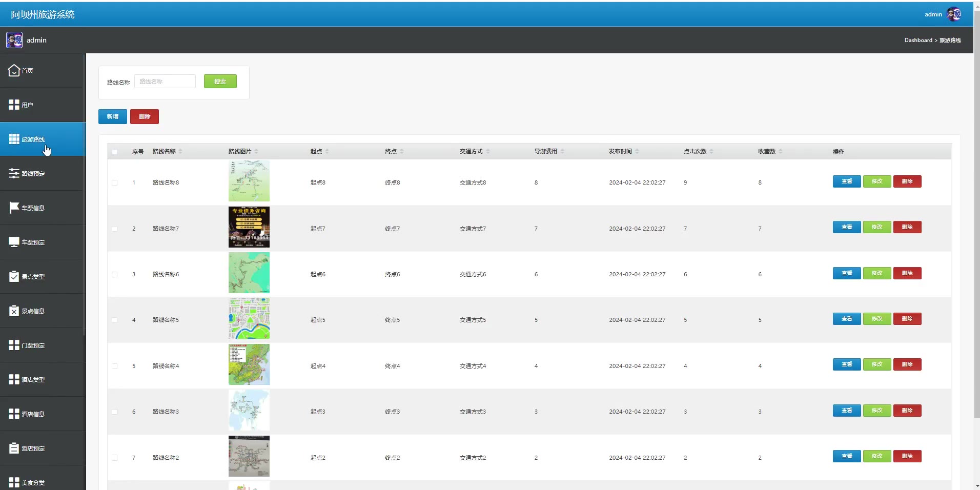This screenshot has height=490, width=980.
Task: Sort by 点击次数 column arrows
Action: (711, 151)
